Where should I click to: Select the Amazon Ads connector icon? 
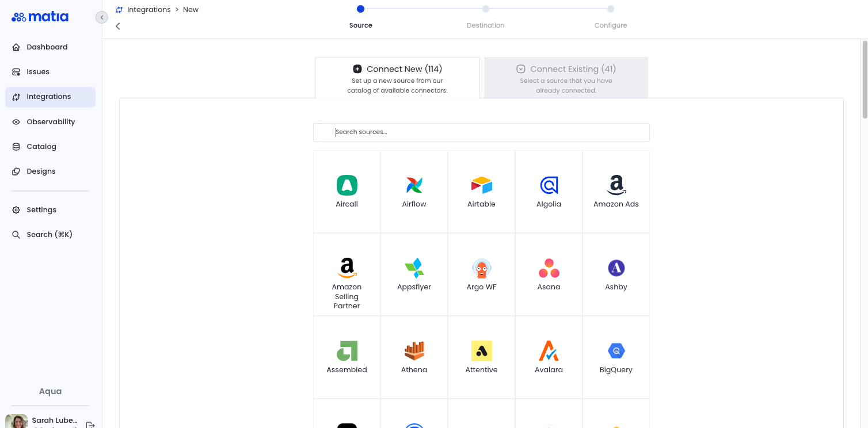(x=616, y=185)
